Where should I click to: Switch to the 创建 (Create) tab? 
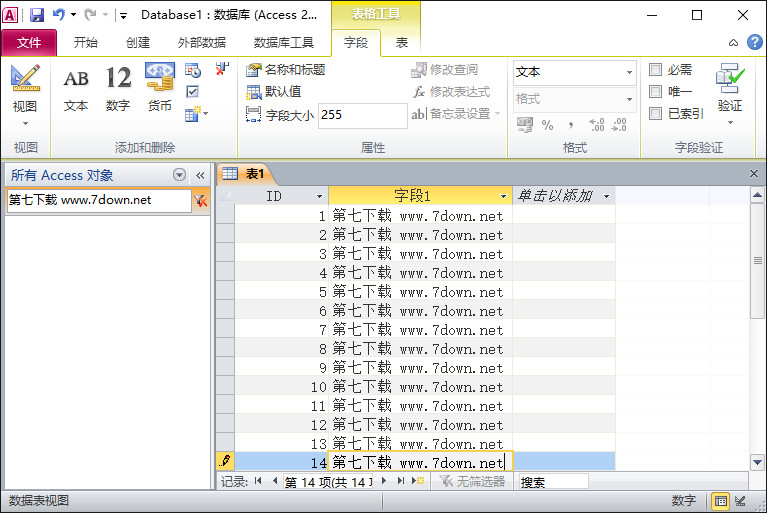click(138, 43)
